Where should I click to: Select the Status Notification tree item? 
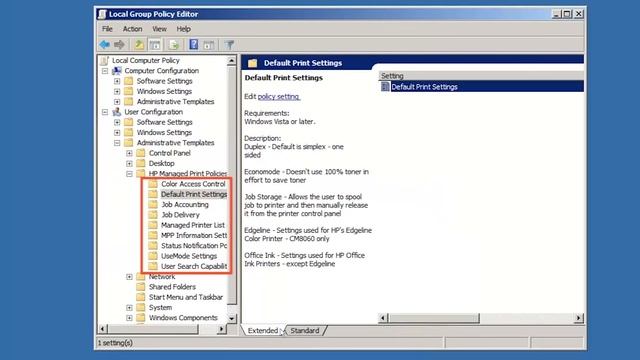point(194,246)
